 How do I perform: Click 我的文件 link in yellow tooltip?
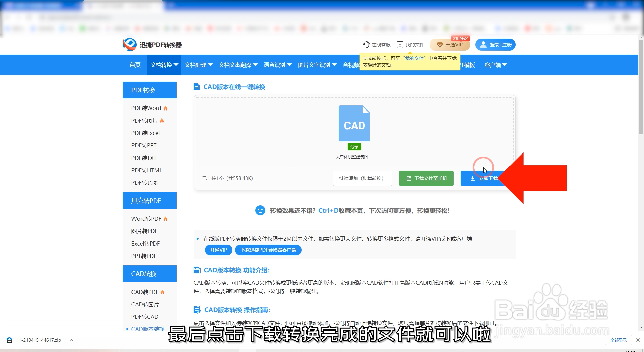(414, 58)
